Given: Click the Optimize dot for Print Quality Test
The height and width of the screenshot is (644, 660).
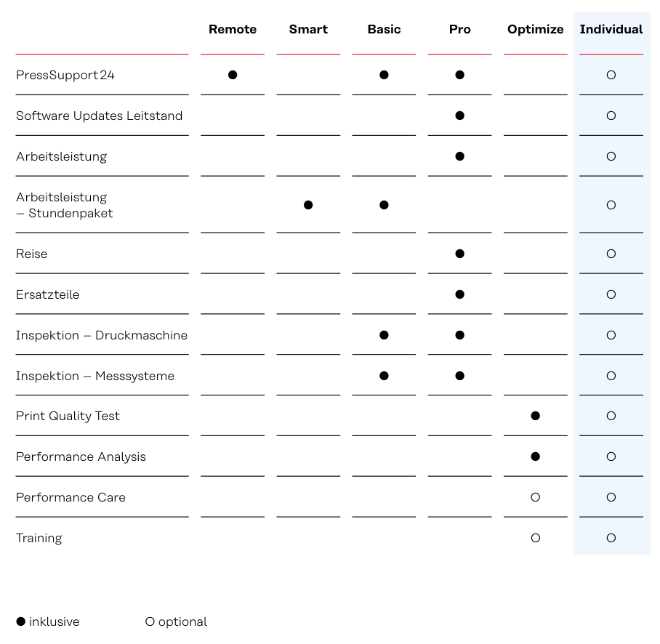Looking at the screenshot, I should [x=536, y=416].
